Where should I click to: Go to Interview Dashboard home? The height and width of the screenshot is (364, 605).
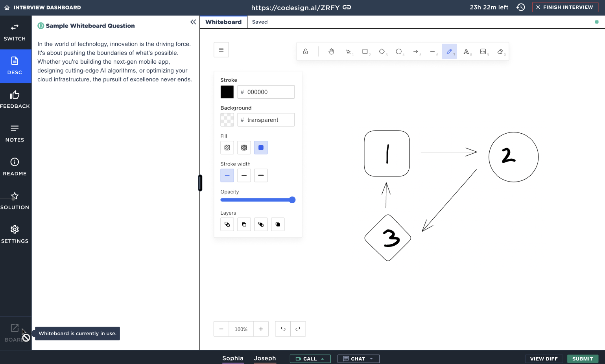coord(42,7)
